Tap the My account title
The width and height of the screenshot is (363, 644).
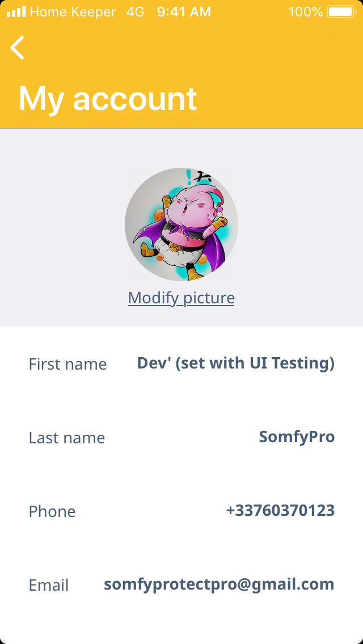(x=108, y=99)
